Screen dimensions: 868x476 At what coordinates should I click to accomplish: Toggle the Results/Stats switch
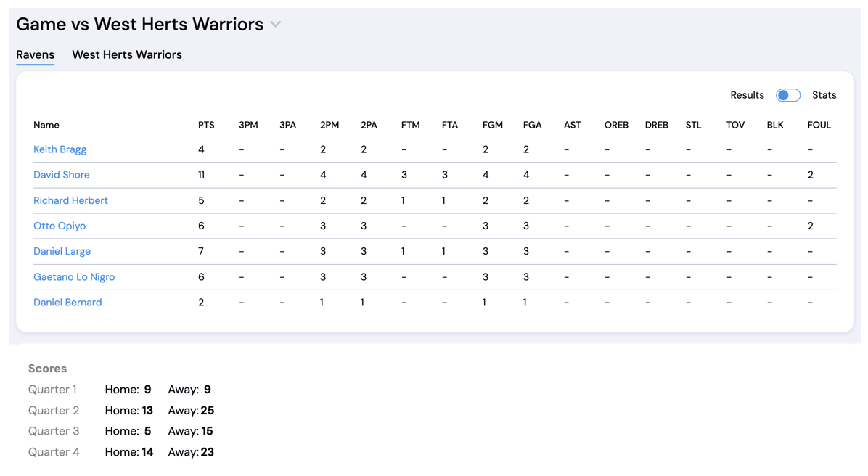pos(787,95)
